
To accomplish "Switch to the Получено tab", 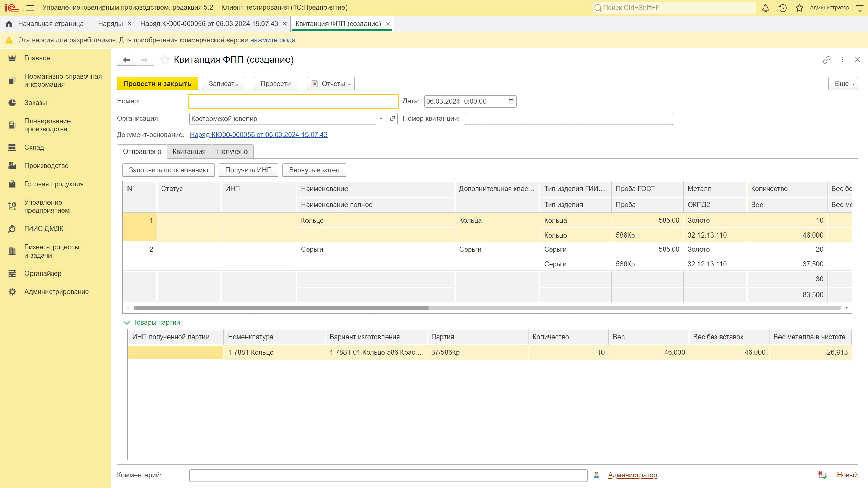I will tap(232, 151).
